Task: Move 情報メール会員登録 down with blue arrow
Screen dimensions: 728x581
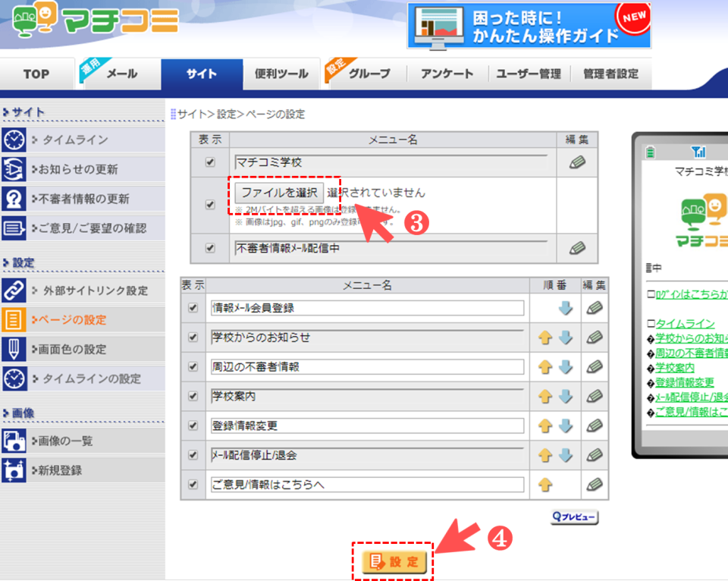Action: click(566, 308)
